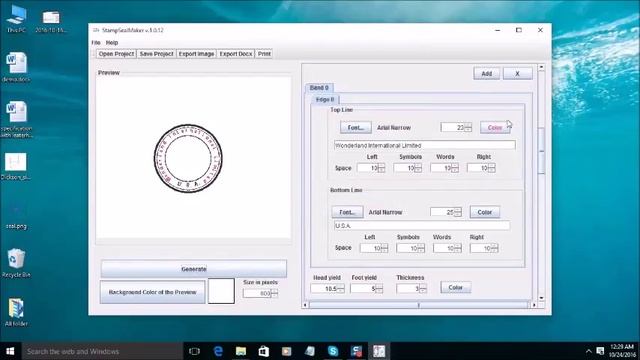Screen dimensions: 640x360
Task: Click the Top Line font size spinner
Action: click(x=456, y=127)
